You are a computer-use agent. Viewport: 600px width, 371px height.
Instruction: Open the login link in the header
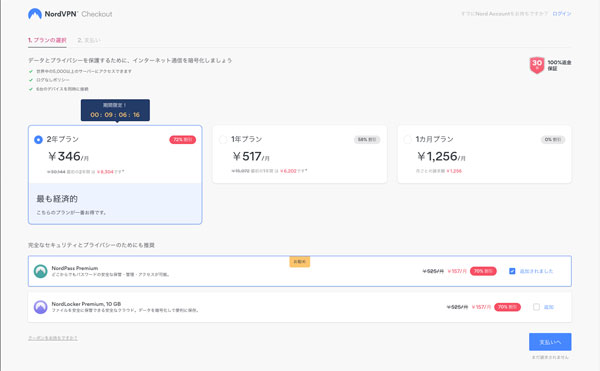(561, 14)
